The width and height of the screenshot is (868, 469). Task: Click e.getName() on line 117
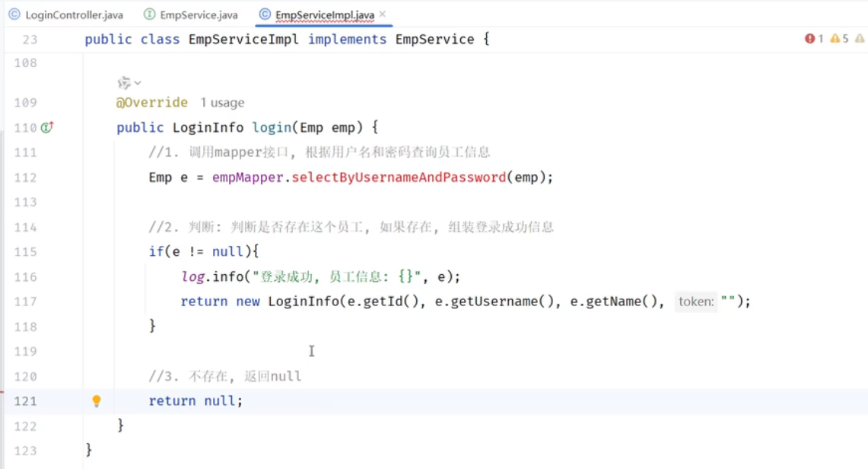(x=613, y=301)
